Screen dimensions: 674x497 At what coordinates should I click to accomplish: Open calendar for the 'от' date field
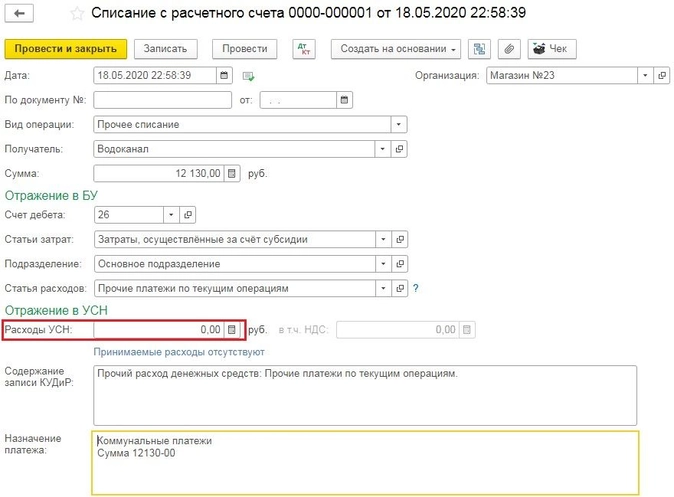344,100
